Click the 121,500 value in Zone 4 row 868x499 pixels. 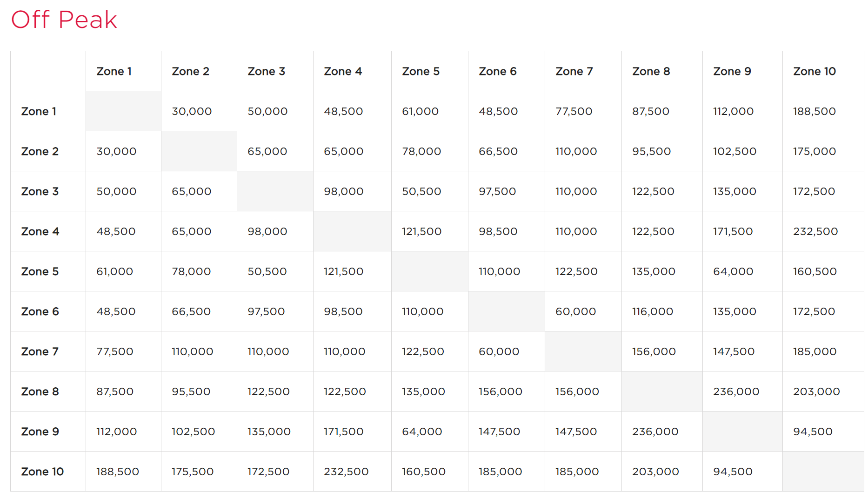pos(421,231)
